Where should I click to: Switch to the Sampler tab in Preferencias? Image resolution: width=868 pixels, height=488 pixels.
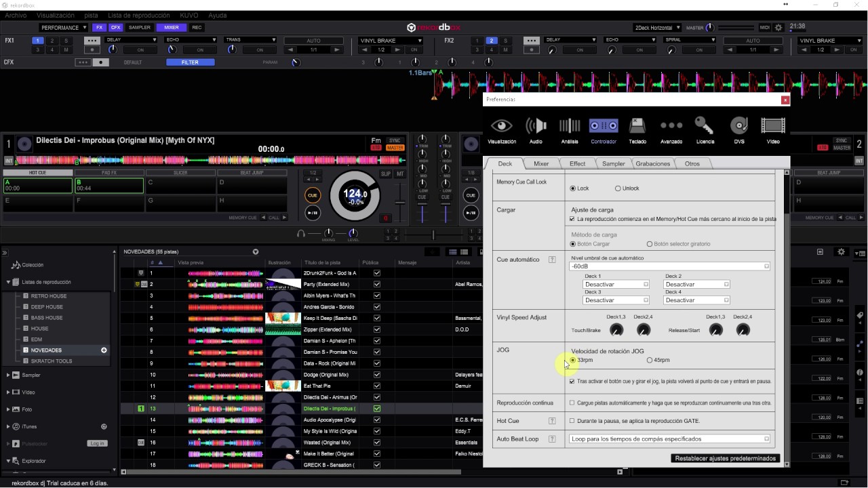click(x=614, y=163)
